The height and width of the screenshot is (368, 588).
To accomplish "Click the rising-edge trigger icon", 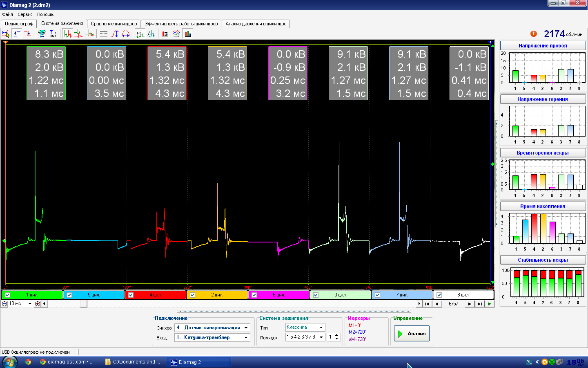I will (17, 34).
